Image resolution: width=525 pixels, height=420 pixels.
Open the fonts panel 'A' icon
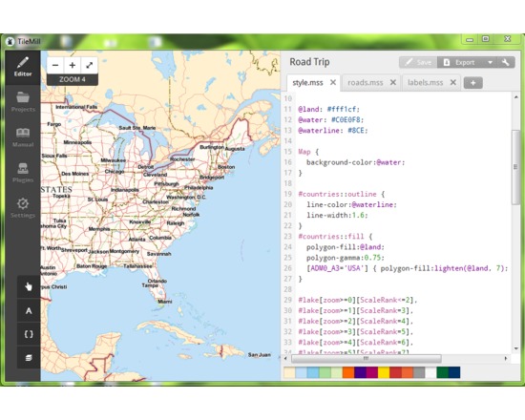tap(29, 310)
